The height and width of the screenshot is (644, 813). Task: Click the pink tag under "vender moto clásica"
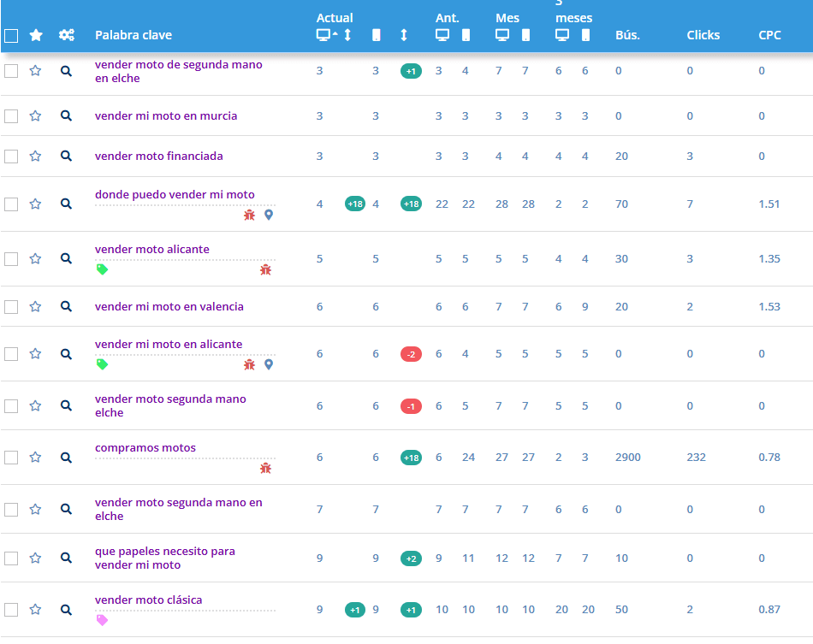pyautogui.click(x=102, y=620)
